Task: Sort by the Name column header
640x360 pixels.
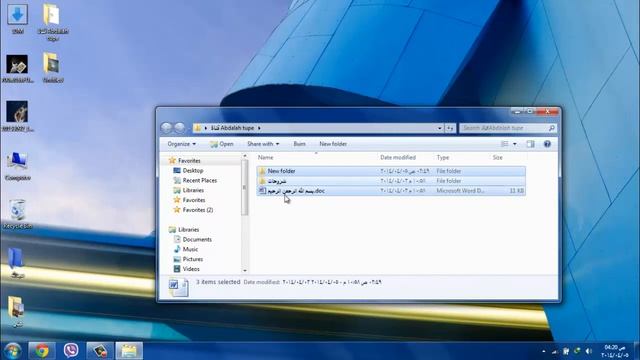Action: click(x=266, y=158)
